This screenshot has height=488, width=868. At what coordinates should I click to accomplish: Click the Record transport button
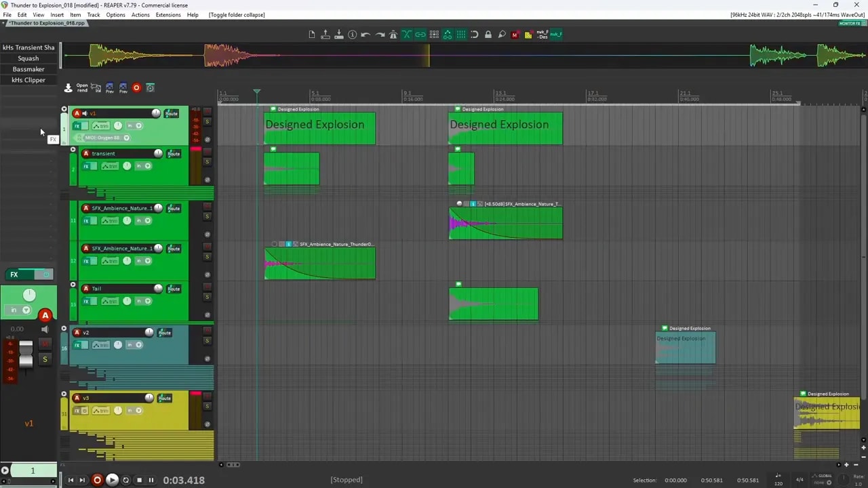point(97,480)
